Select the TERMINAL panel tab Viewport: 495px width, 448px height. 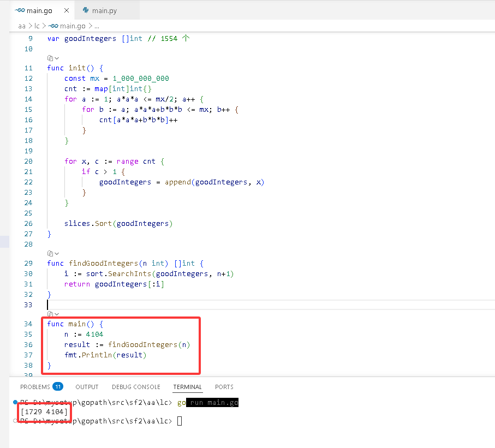[x=187, y=387]
